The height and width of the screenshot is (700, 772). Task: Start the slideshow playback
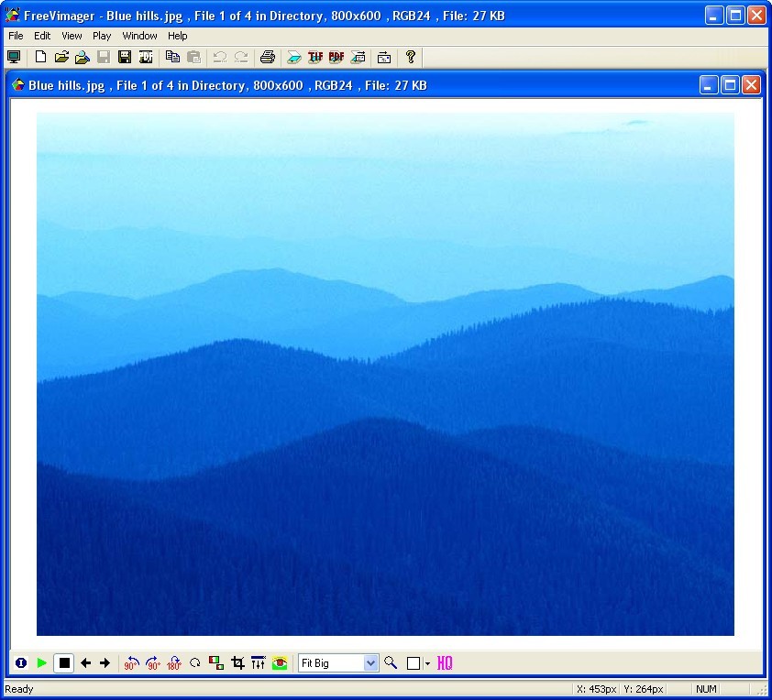41,662
